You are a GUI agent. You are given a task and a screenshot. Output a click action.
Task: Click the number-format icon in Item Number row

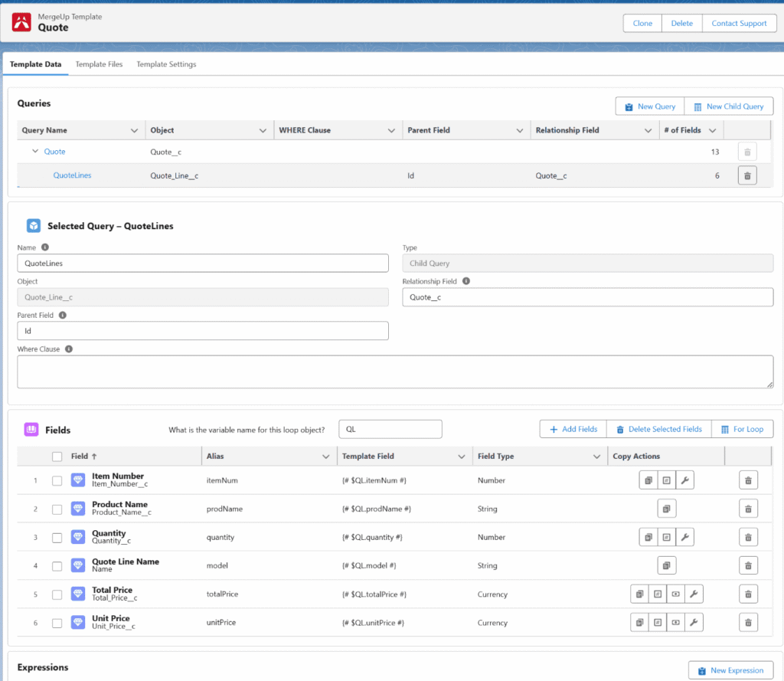click(x=667, y=480)
